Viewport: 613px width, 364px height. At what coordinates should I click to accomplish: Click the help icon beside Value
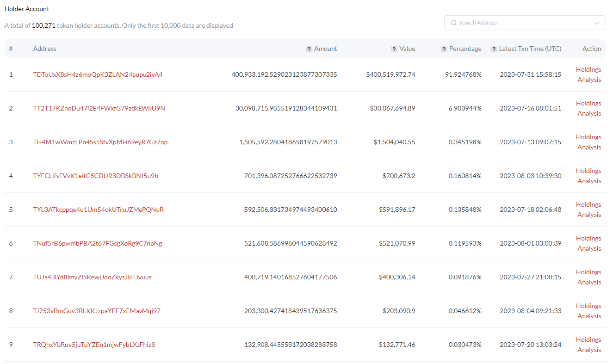(x=394, y=49)
